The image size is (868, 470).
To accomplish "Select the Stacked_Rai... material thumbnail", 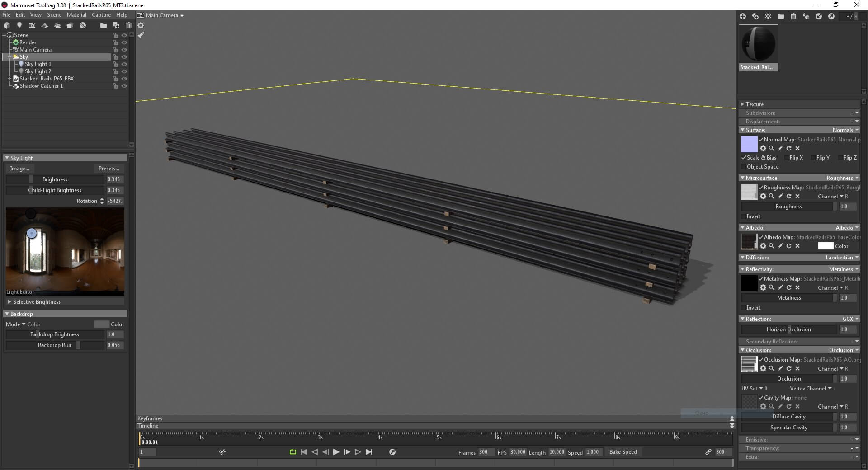I will pos(758,48).
